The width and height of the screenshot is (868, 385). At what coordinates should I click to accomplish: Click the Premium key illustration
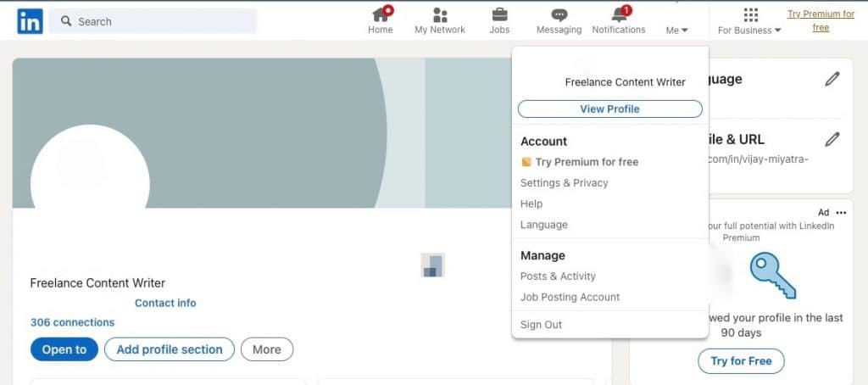(773, 274)
